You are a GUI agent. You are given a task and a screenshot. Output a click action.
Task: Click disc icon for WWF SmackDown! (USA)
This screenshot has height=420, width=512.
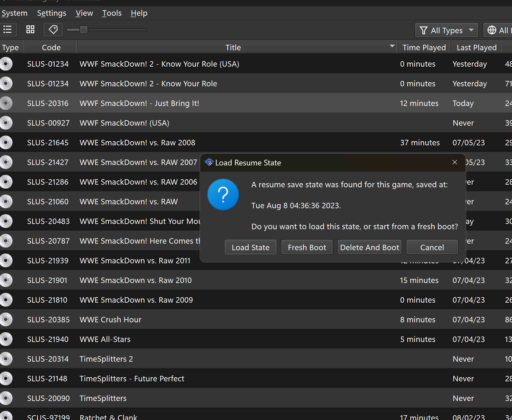coord(6,123)
